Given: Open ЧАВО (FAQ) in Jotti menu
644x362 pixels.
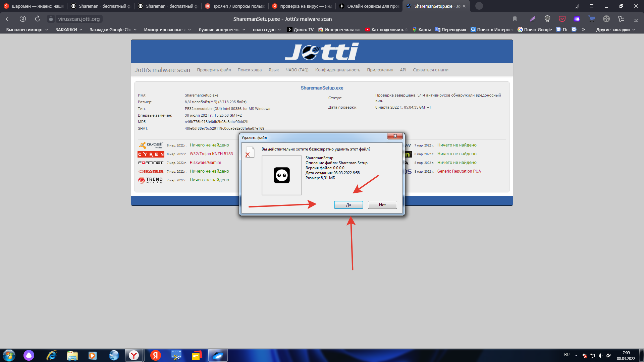Looking at the screenshot, I should tap(297, 70).
